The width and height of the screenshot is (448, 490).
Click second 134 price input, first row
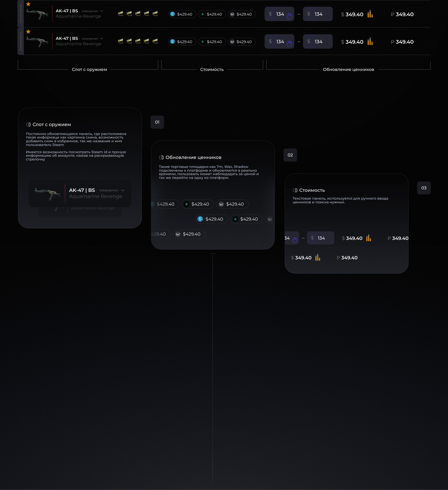[x=318, y=14]
